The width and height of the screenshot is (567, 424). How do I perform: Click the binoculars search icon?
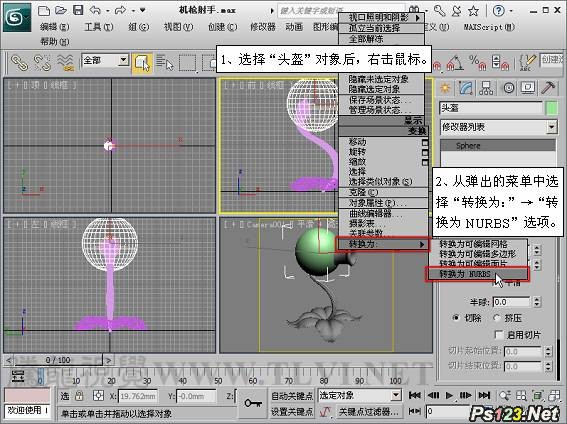[x=414, y=9]
